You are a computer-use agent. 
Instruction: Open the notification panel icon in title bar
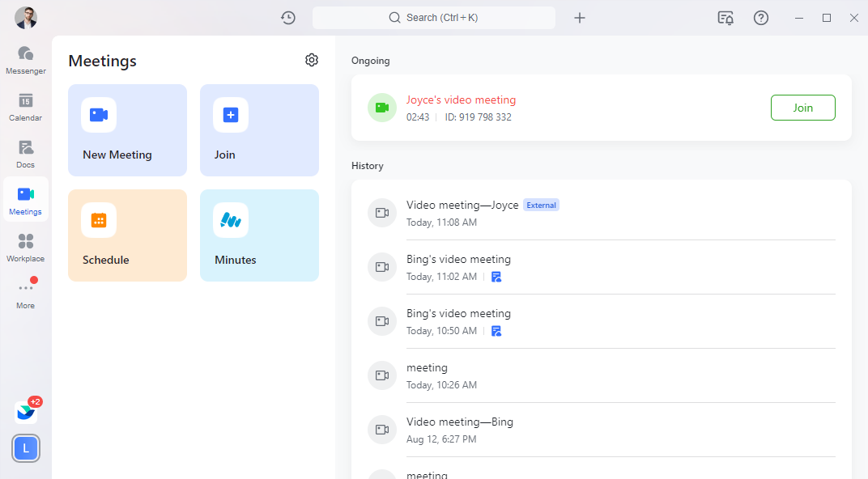pos(725,18)
